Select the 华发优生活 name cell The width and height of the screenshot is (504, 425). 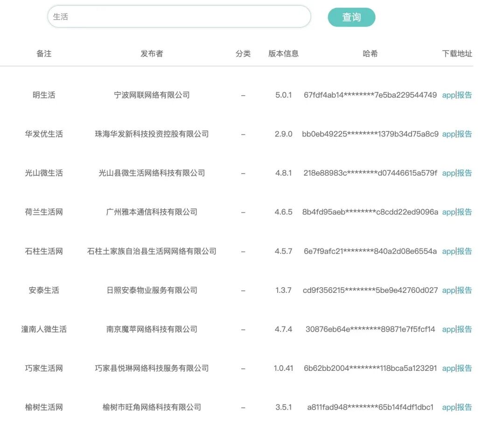(x=44, y=134)
